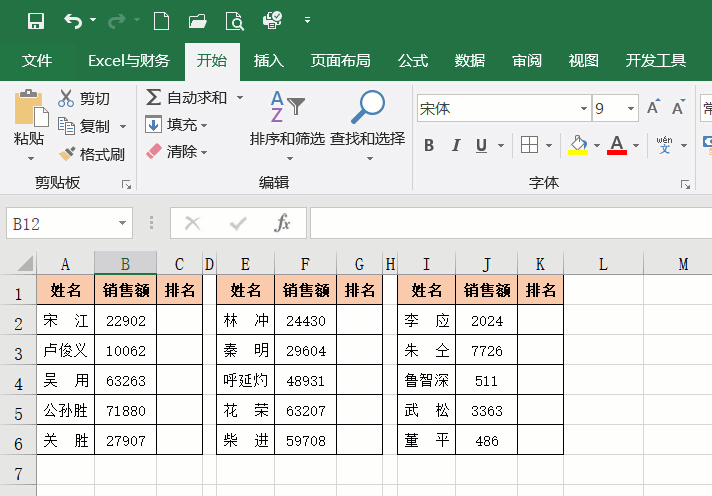The image size is (712, 496).
Task: Open Font (字体) dialog launcher
Action: (x=685, y=184)
